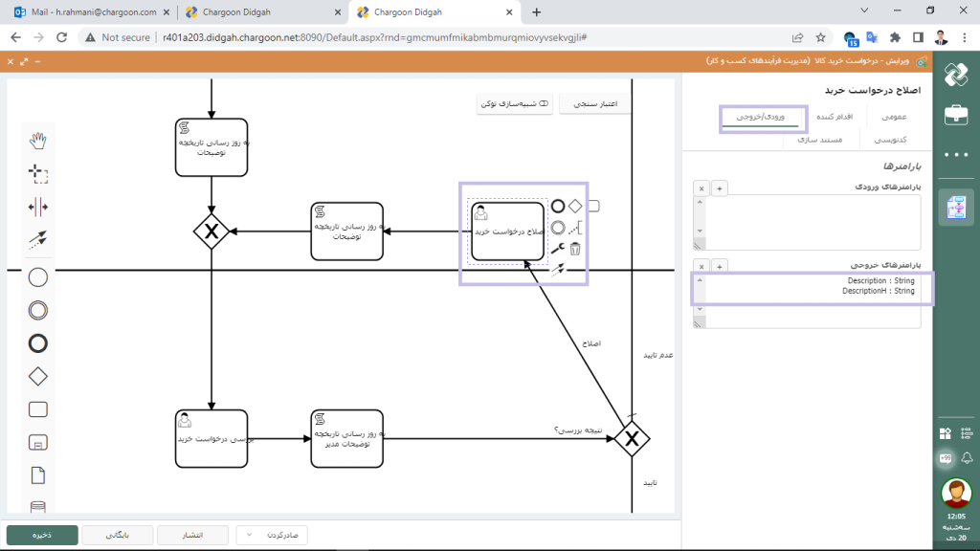Viewport: 980px width, 551px height.
Task: Select the gateway diamond shape in palette
Action: click(x=38, y=376)
